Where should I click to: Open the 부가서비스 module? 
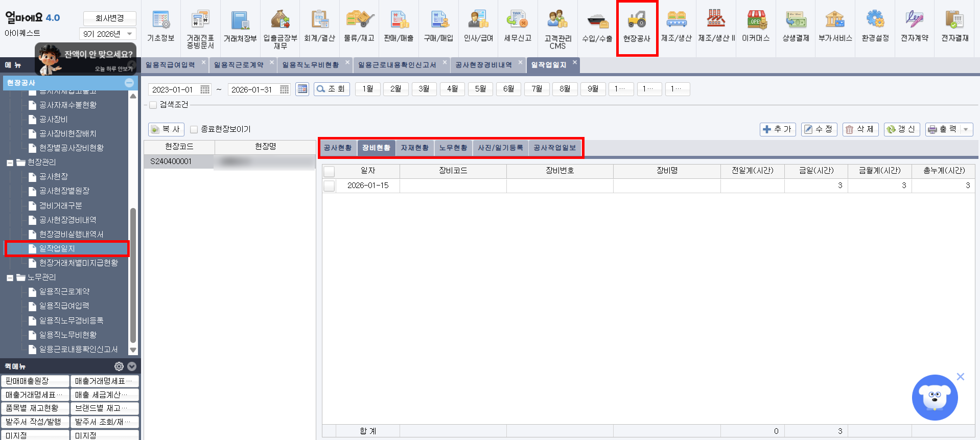tap(835, 27)
